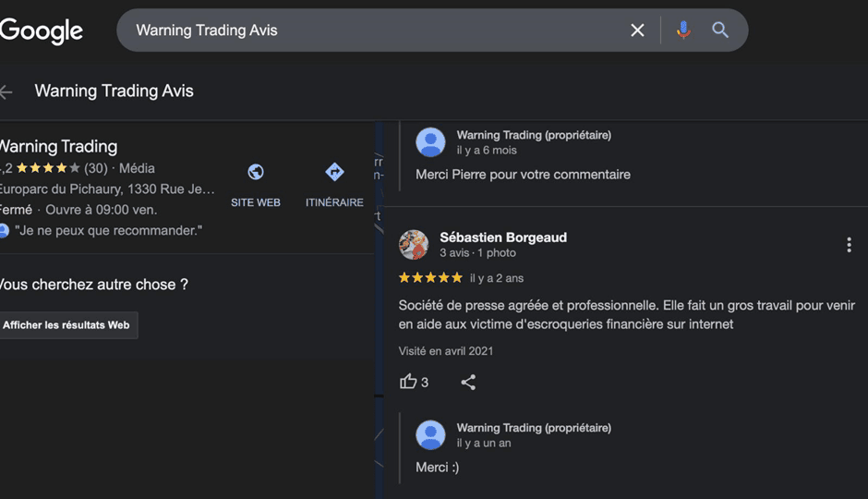The height and width of the screenshot is (499, 868).
Task: Open the (30) reviews count
Action: 96,168
